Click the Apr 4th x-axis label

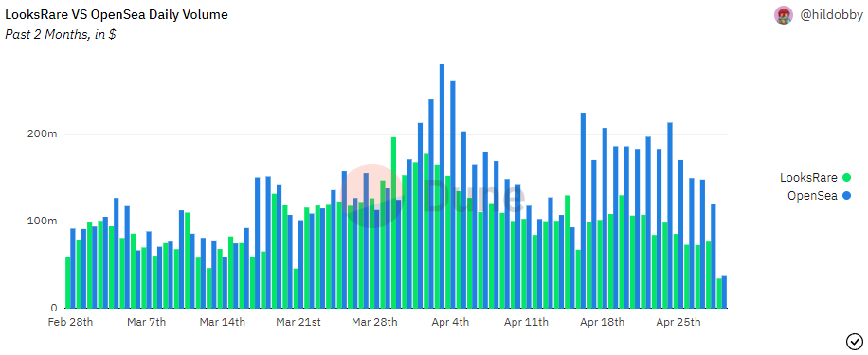(450, 322)
